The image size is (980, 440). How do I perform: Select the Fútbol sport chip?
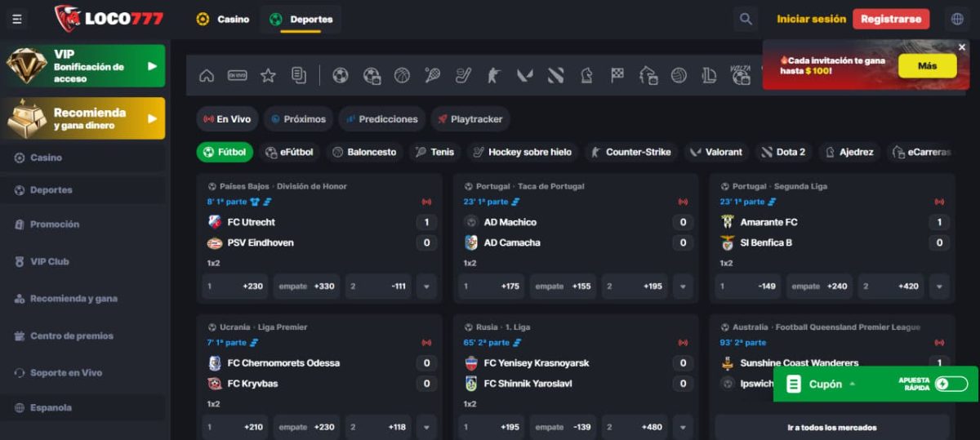[225, 152]
